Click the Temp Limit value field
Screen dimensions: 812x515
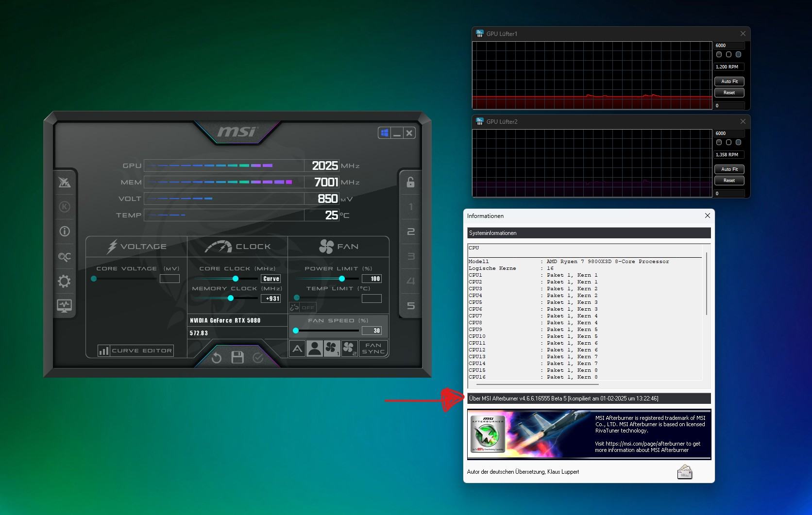point(372,299)
